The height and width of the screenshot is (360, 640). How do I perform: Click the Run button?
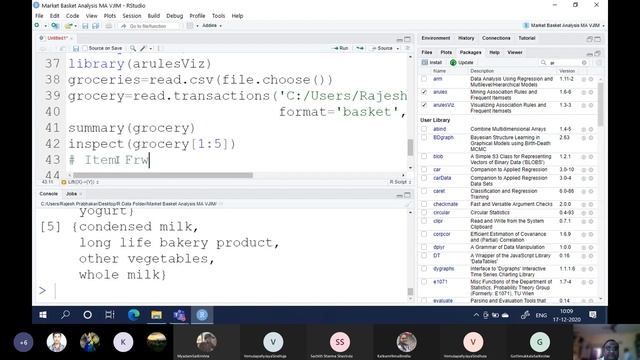pyautogui.click(x=340, y=48)
